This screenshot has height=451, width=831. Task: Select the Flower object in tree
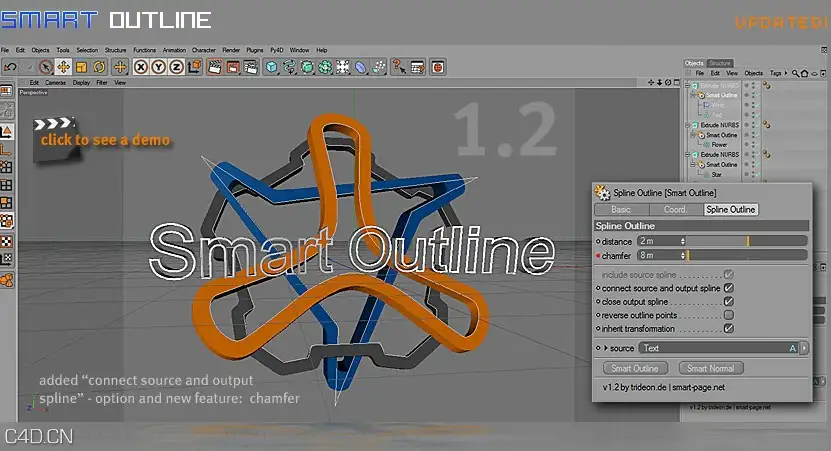(x=719, y=145)
